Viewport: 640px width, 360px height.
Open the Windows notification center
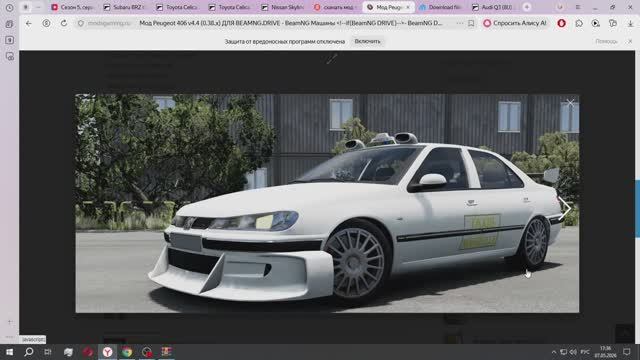pyautogui.click(x=627, y=352)
